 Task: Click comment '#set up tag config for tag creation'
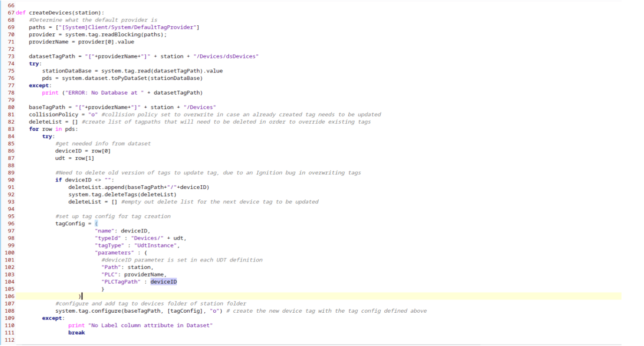click(x=113, y=216)
